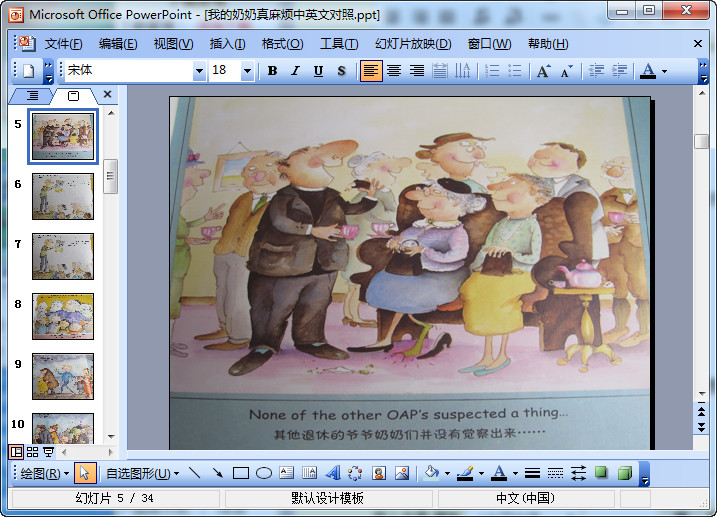Open the 文件(F) menu
The image size is (717, 517).
(x=63, y=44)
